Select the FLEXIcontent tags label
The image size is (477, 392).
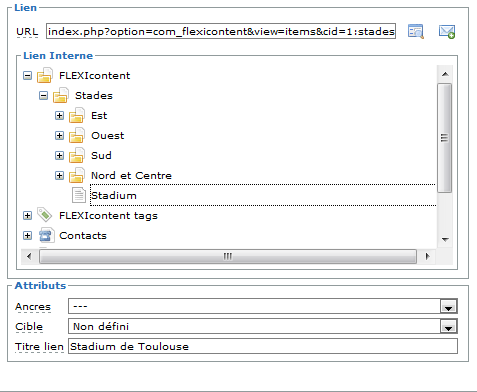(108, 216)
